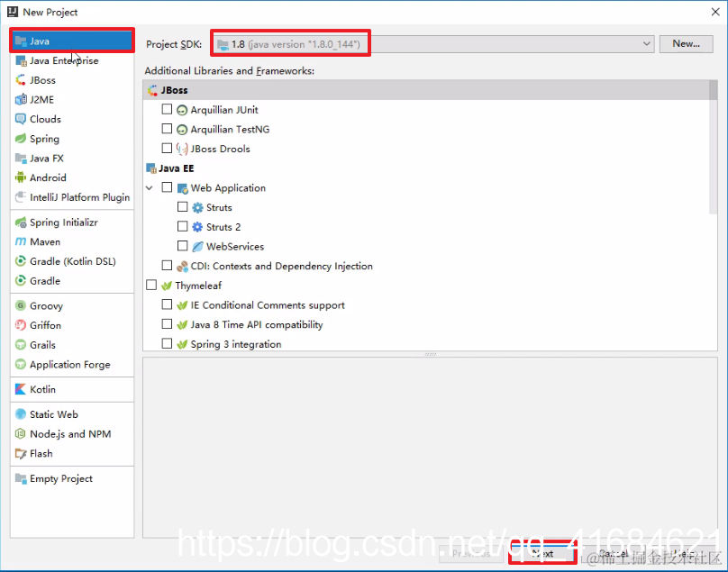Click the Struts 2 gear icon
Screen dimensions: 728x572
(x=198, y=227)
